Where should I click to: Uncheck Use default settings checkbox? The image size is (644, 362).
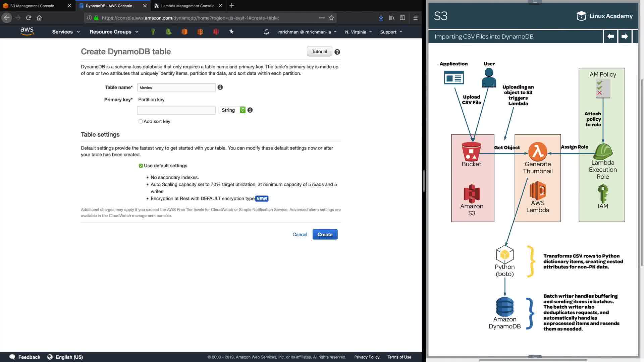click(141, 166)
